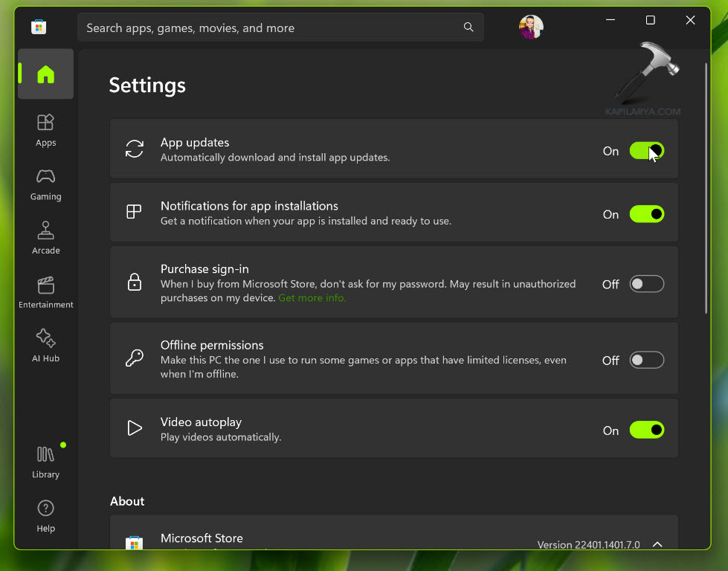Screen dimensions: 728x571
Task: Disable Notifications for app installations toggle
Action: [646, 214]
